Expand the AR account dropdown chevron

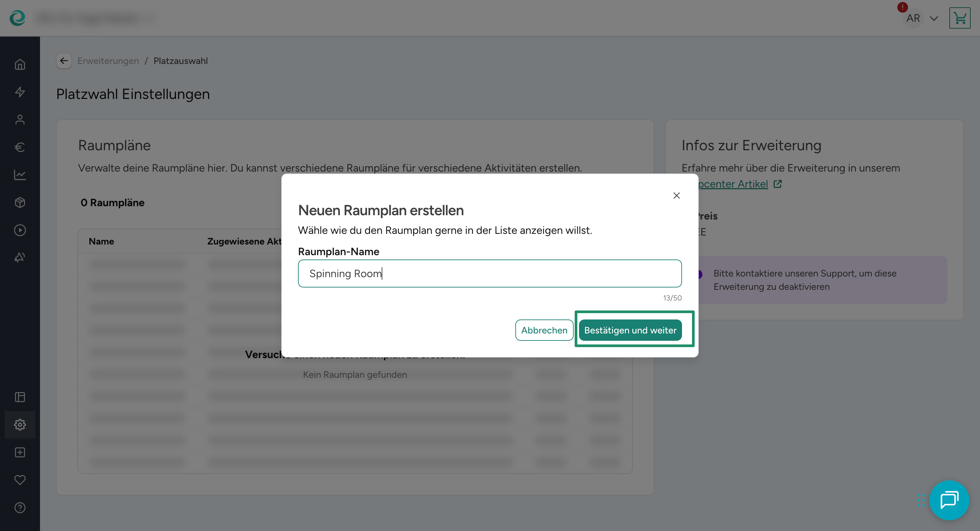pos(934,18)
